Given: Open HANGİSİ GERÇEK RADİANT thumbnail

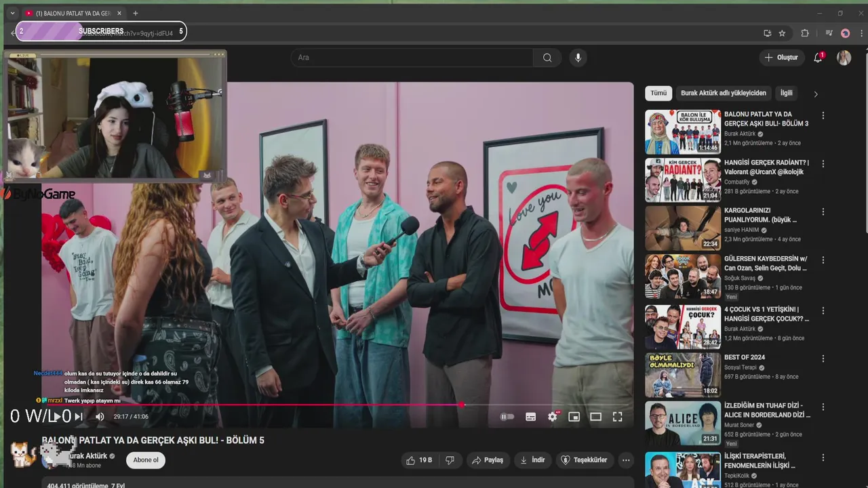Looking at the screenshot, I should (683, 180).
